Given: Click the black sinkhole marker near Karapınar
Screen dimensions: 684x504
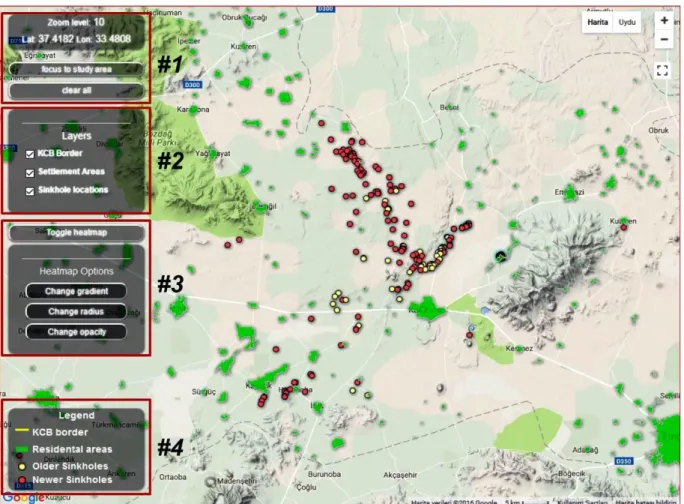Looking at the screenshot, I should (x=500, y=256).
